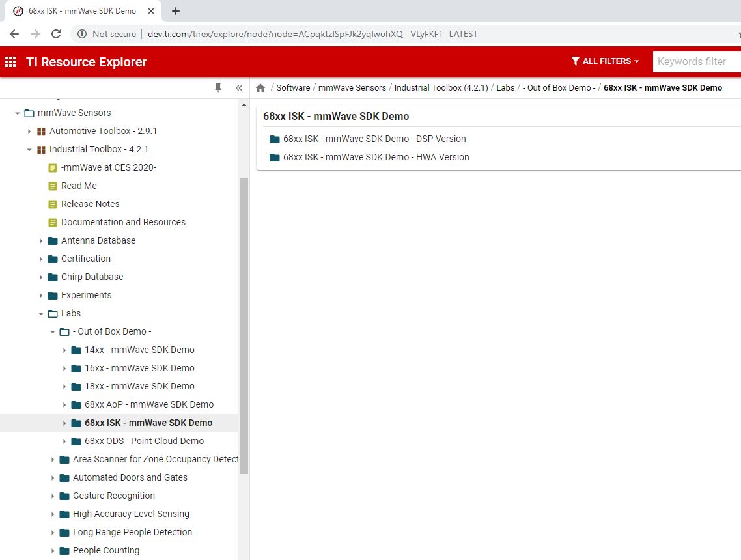
Task: Click HWA Version folder icon in content
Action: (275, 158)
